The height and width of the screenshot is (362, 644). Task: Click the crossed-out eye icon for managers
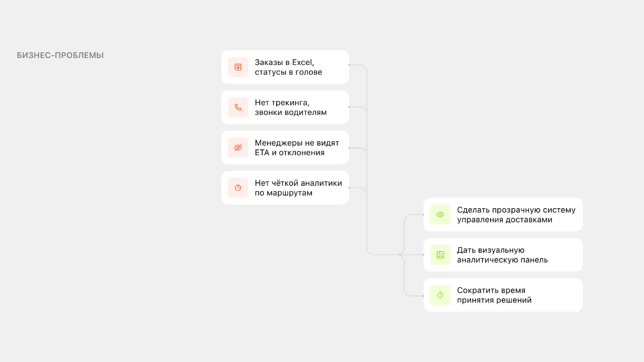tap(238, 148)
